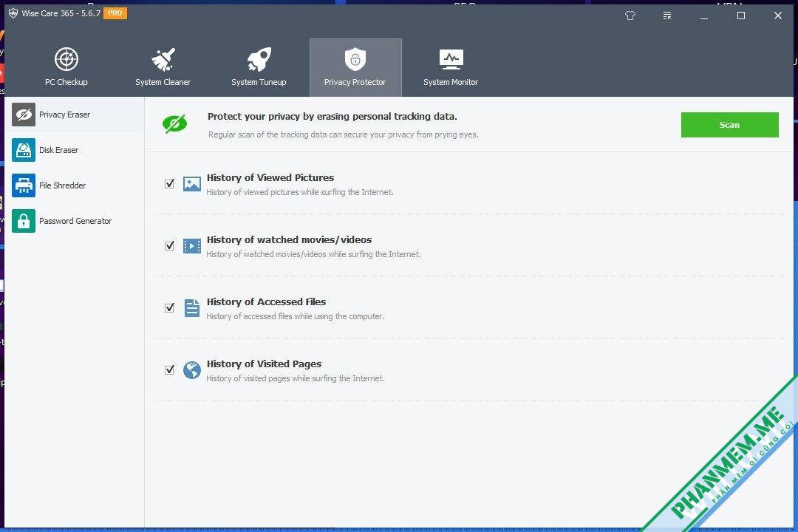This screenshot has height=532, width=798.
Task: Click 'History of accessed files while using the computer.'
Action: point(296,316)
